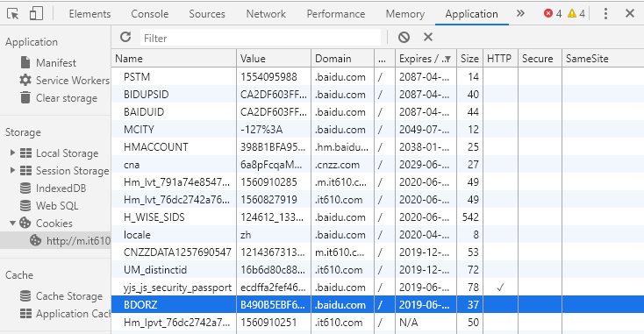Switch to the Console tab

coord(150,13)
